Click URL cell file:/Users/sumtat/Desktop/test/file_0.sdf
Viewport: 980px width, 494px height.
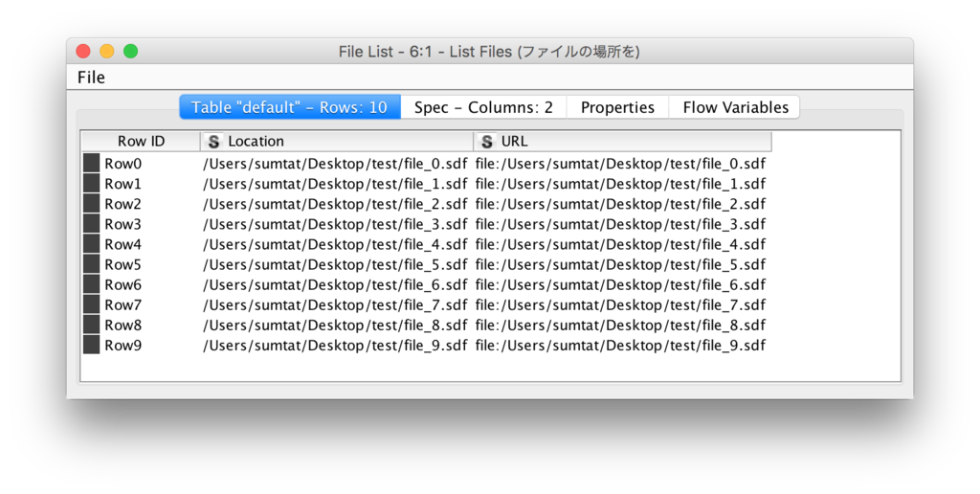click(x=620, y=164)
